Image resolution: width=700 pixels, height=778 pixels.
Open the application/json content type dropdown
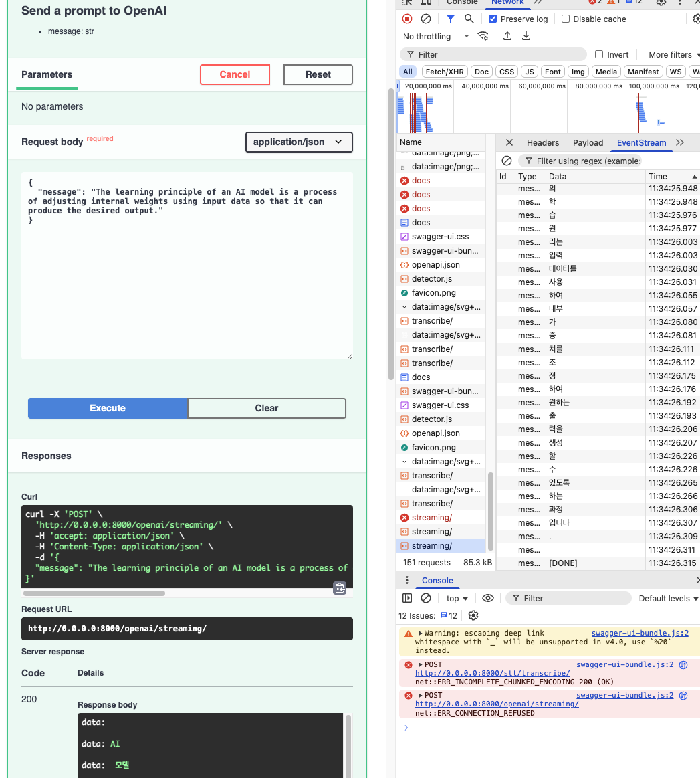click(298, 142)
